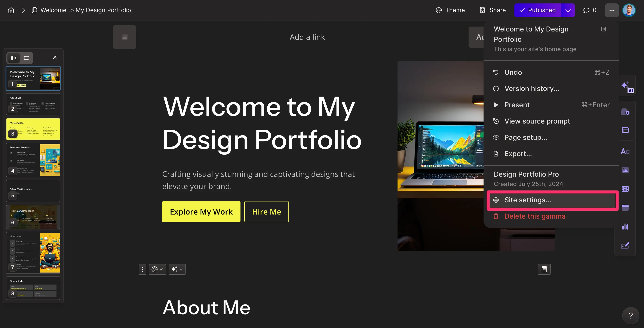Click the Hire Me button
This screenshot has height=328, width=644.
(267, 212)
